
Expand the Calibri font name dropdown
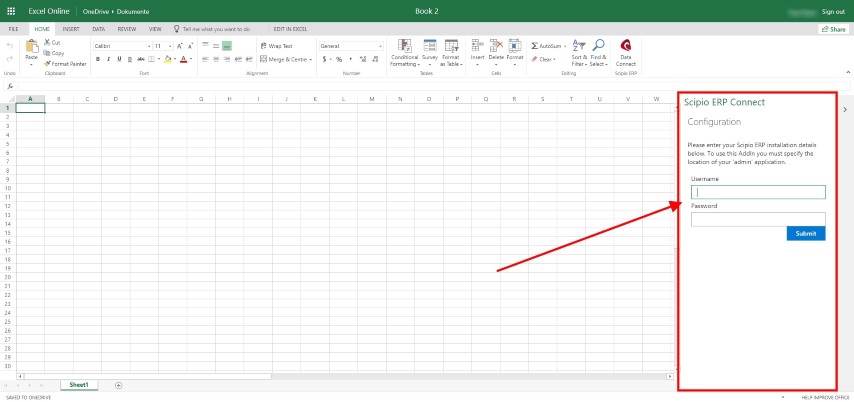[x=149, y=46]
